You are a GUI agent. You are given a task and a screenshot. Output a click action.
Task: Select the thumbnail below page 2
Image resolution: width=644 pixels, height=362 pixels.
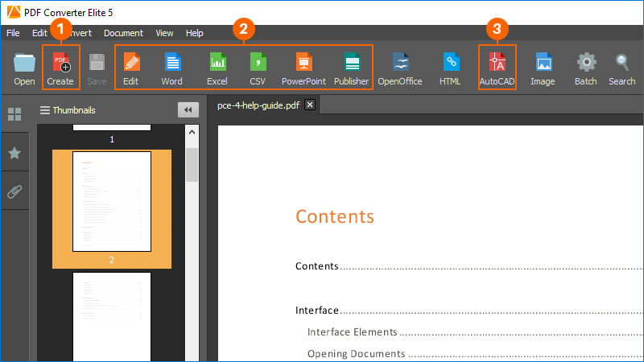pos(112,316)
